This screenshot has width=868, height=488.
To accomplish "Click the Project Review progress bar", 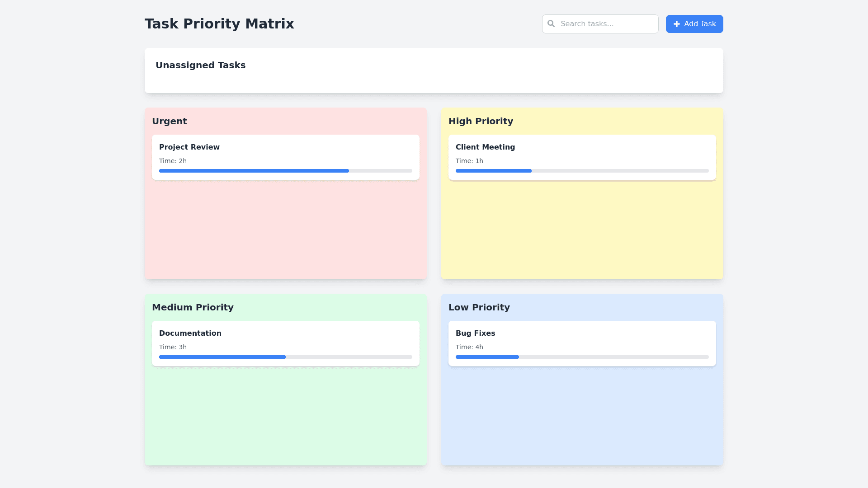I will pyautogui.click(x=285, y=171).
